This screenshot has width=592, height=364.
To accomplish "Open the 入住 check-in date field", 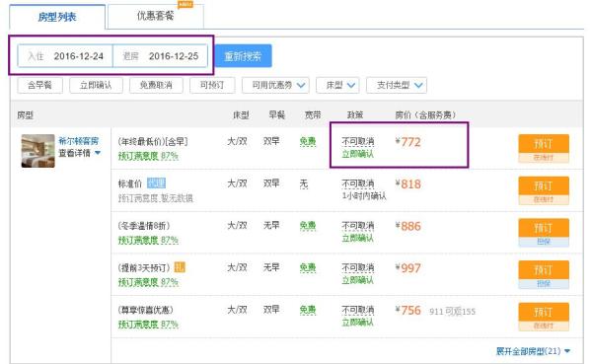I will pos(65,56).
